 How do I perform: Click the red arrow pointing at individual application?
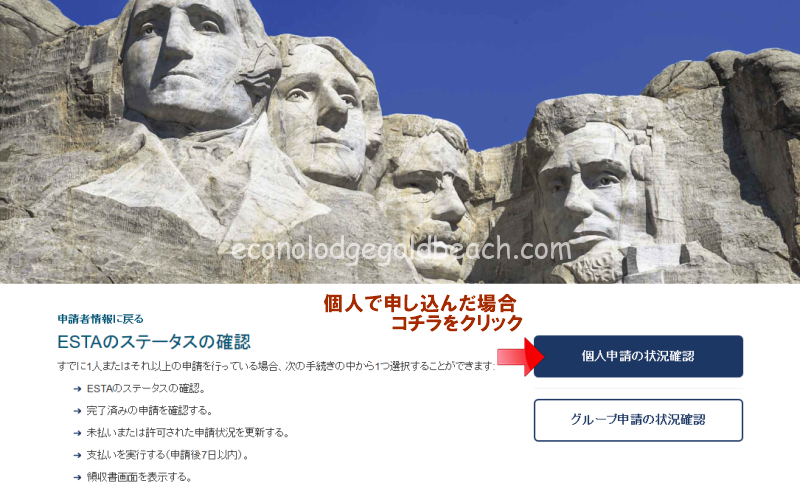[x=520, y=356]
